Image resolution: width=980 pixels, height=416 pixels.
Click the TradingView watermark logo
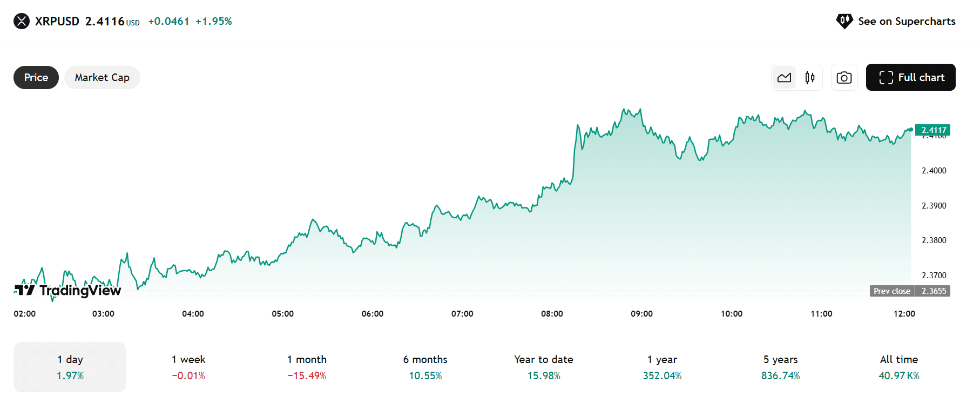pyautogui.click(x=23, y=291)
